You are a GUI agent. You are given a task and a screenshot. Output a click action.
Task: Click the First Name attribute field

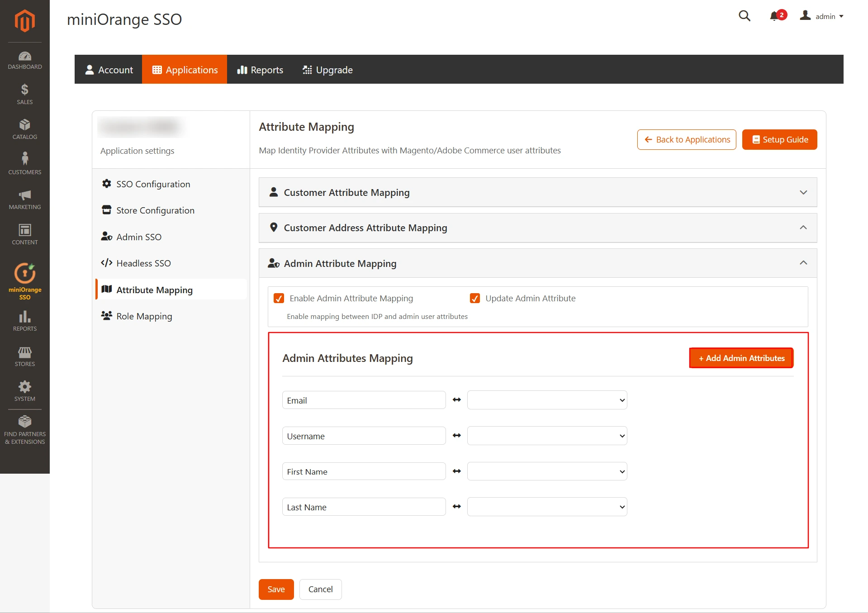(x=364, y=471)
